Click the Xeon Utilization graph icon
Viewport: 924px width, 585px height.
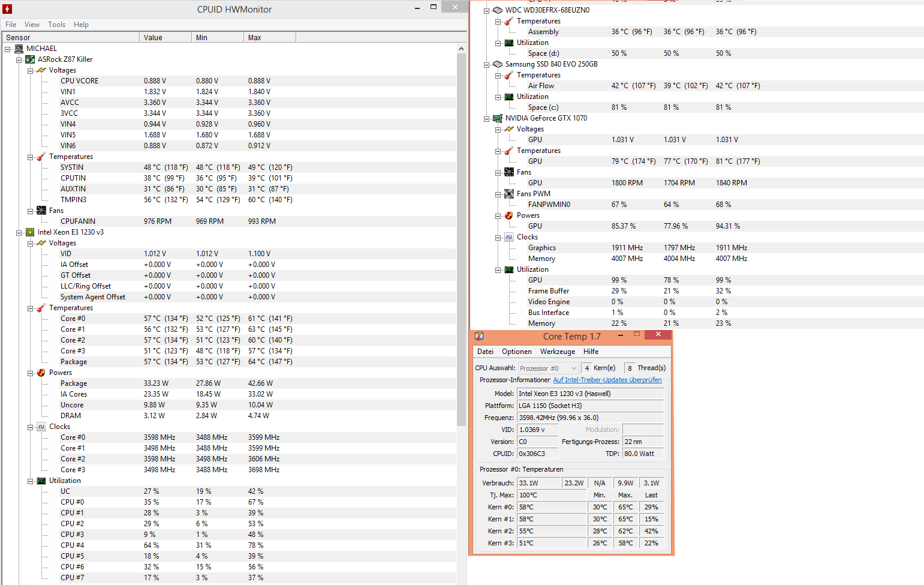(41, 481)
